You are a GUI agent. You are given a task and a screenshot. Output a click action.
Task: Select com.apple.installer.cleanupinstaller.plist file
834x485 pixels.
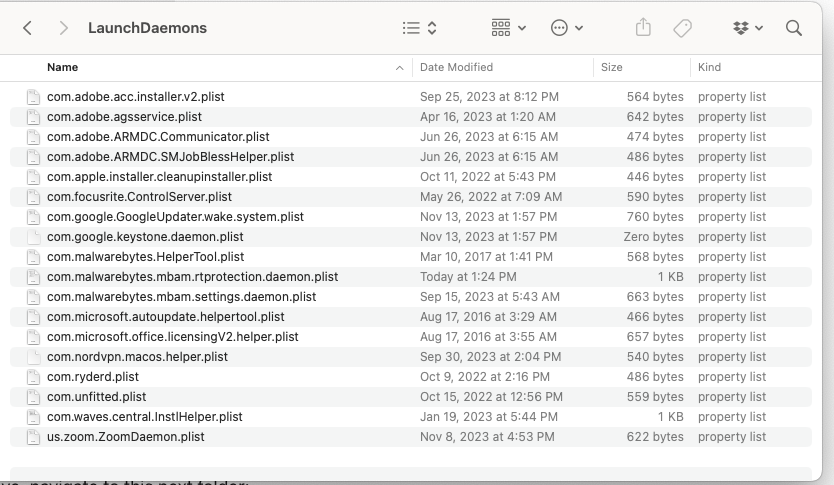tap(159, 177)
